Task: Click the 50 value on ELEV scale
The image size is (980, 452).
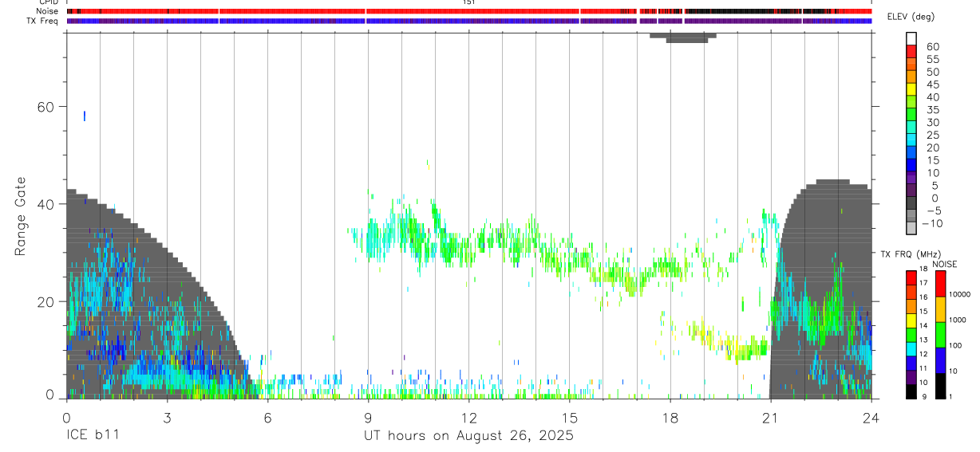Action: pos(932,73)
